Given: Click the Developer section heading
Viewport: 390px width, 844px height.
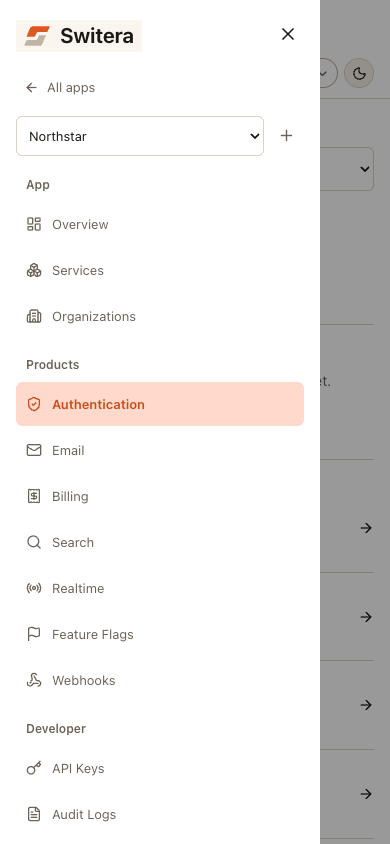Looking at the screenshot, I should 56,728.
